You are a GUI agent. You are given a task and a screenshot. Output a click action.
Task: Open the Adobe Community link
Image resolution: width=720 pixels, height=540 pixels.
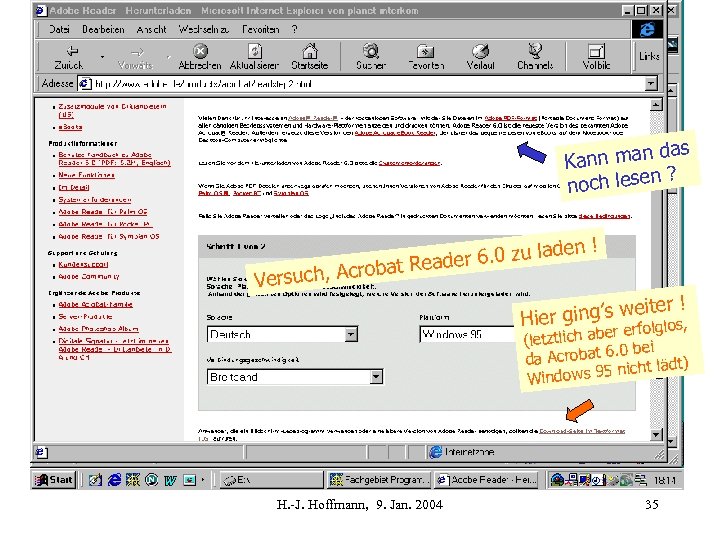click(89, 276)
